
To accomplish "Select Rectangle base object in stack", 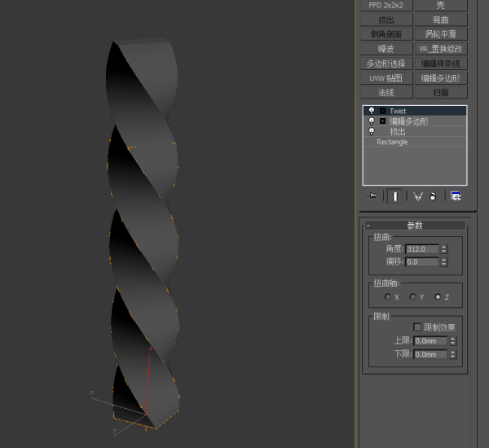I will tap(415, 142).
